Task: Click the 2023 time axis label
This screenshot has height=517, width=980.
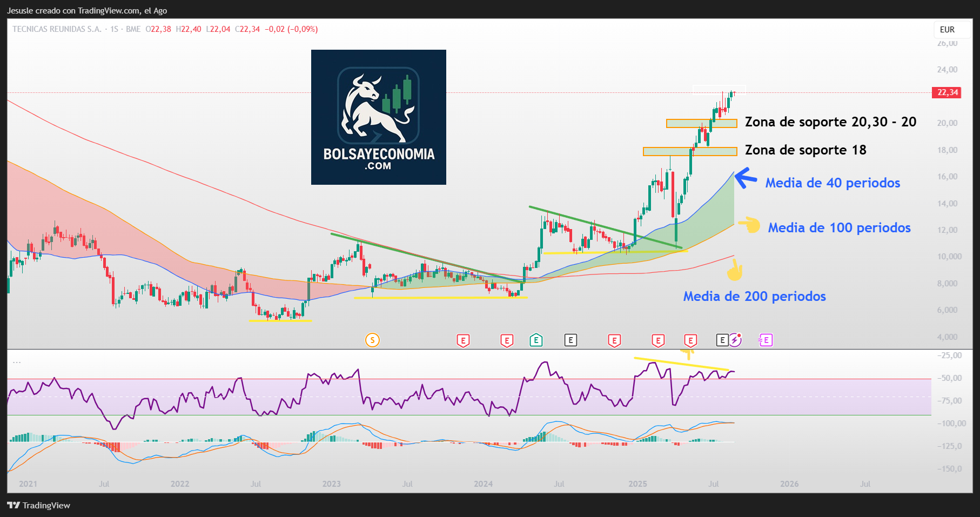Action: 332,484
